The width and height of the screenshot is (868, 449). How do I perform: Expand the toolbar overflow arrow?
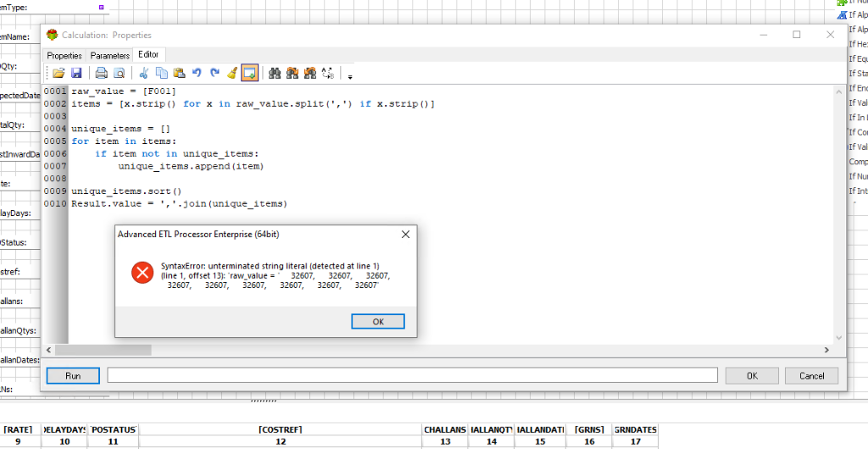coord(350,77)
